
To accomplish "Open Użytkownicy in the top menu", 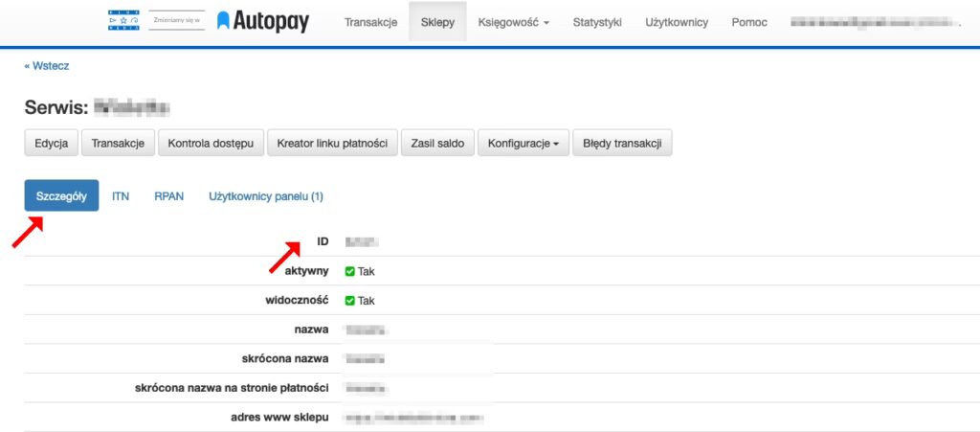I will click(677, 22).
